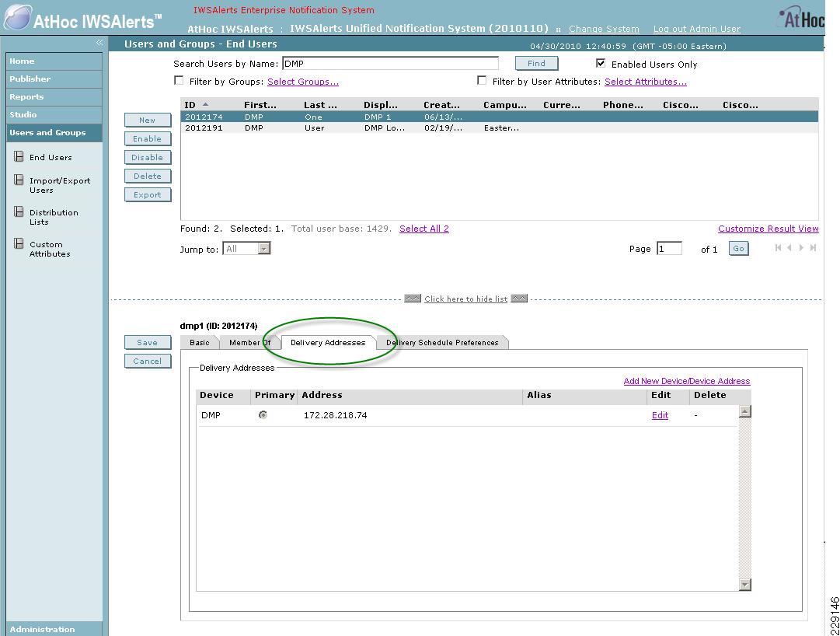Switch to Delivery Schedule Preferences tab
This screenshot has height=636, width=840.
pos(442,342)
